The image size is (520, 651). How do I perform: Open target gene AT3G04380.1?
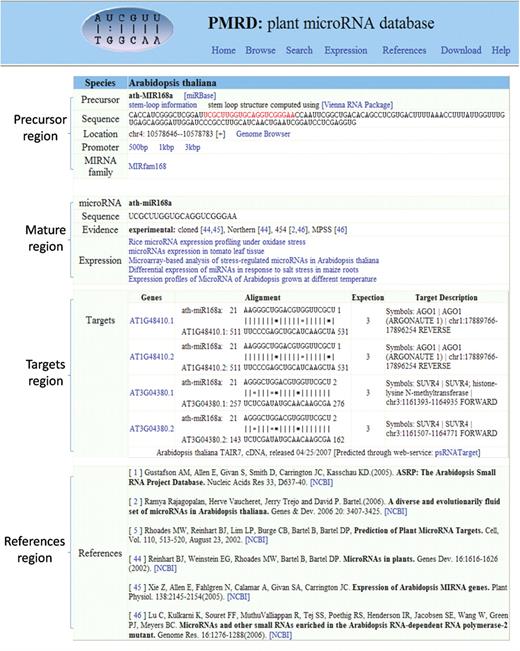coord(152,393)
